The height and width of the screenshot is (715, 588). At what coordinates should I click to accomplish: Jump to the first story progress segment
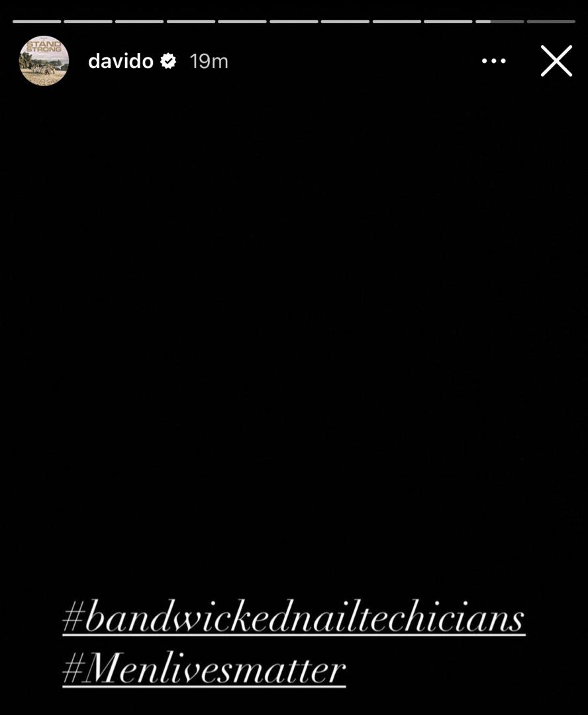pos(36,21)
